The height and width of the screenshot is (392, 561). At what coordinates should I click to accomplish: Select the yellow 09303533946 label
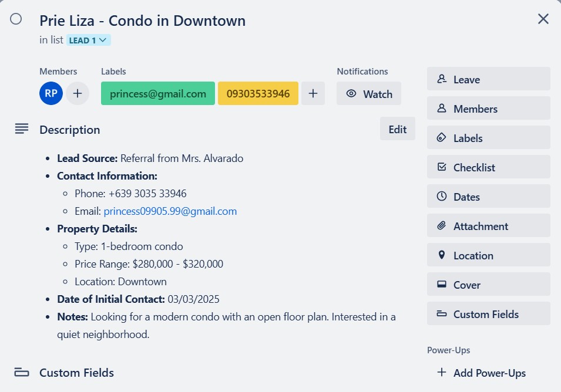(x=258, y=93)
